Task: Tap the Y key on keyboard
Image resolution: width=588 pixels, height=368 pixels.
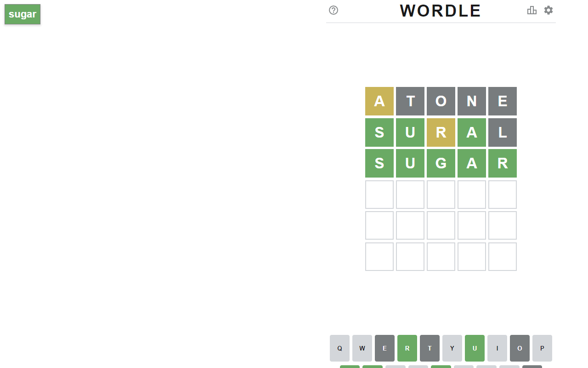Action: click(x=452, y=348)
